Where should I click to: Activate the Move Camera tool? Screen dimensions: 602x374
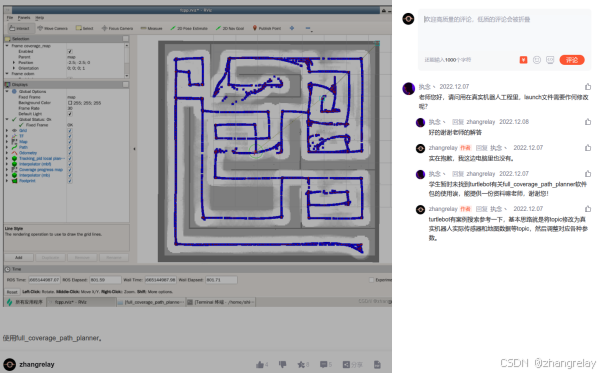click(53, 28)
